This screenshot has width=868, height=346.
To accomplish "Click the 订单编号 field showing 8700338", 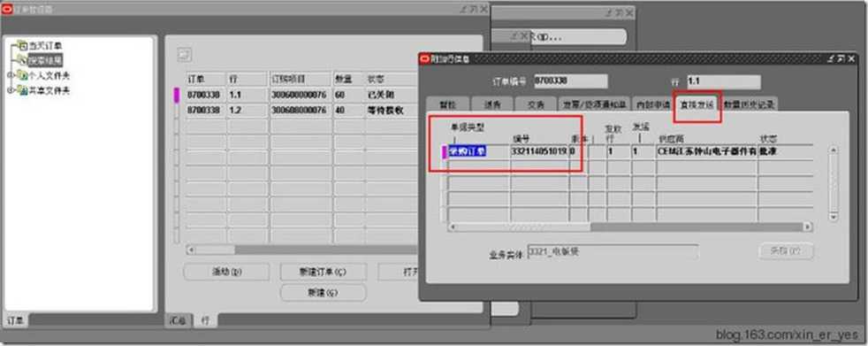I will 571,81.
